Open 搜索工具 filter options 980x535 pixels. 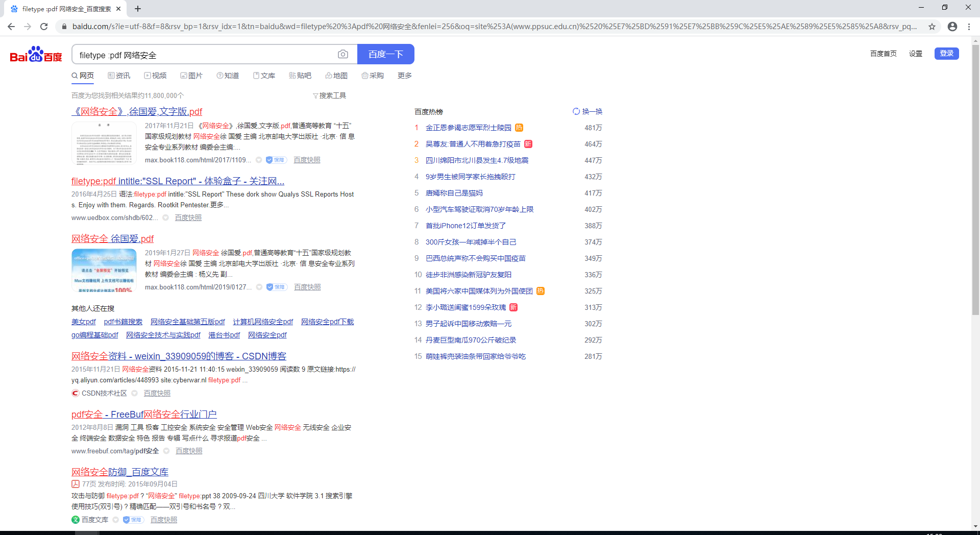pos(329,95)
